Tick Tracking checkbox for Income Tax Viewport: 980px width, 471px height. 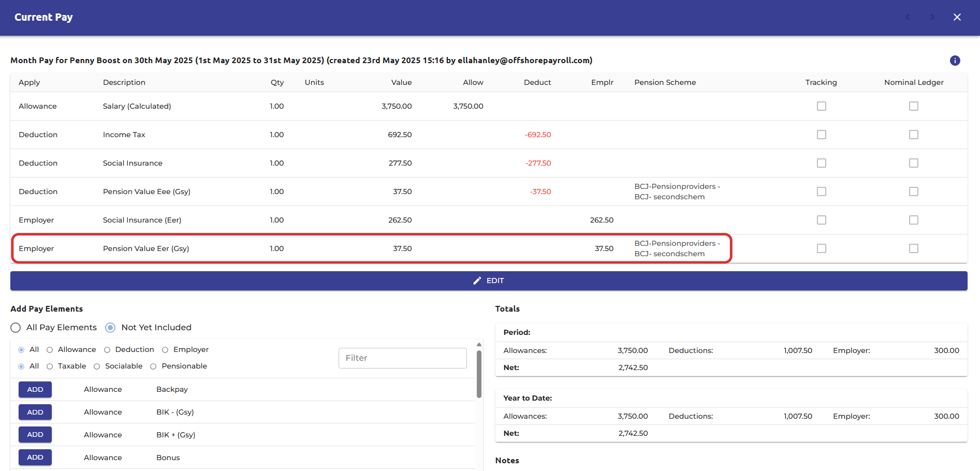click(x=821, y=135)
